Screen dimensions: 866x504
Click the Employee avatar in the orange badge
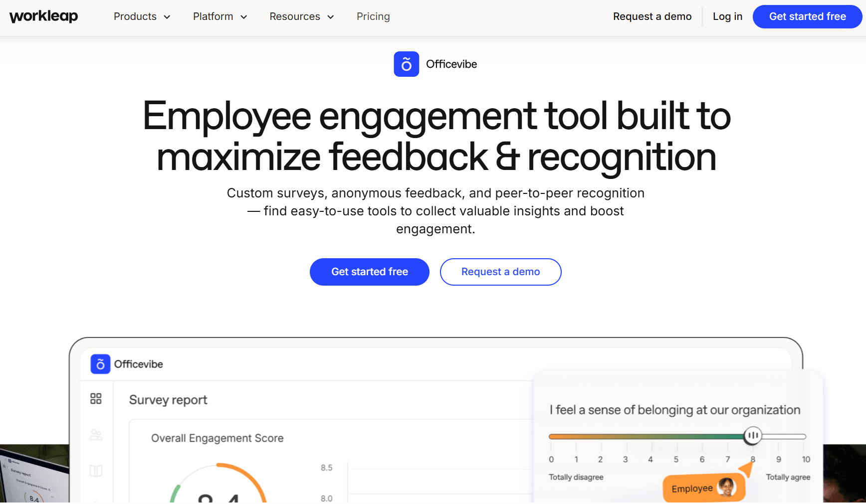[727, 487]
